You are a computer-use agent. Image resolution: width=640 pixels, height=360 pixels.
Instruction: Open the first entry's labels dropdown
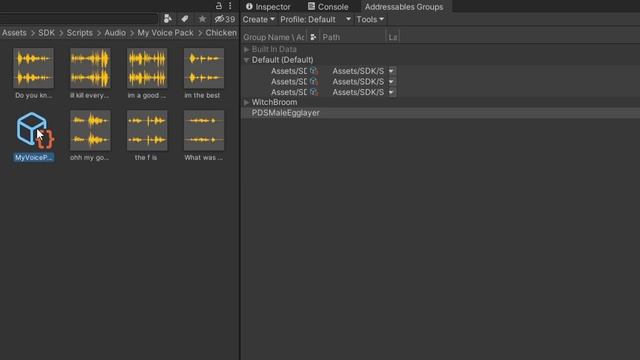click(x=391, y=71)
